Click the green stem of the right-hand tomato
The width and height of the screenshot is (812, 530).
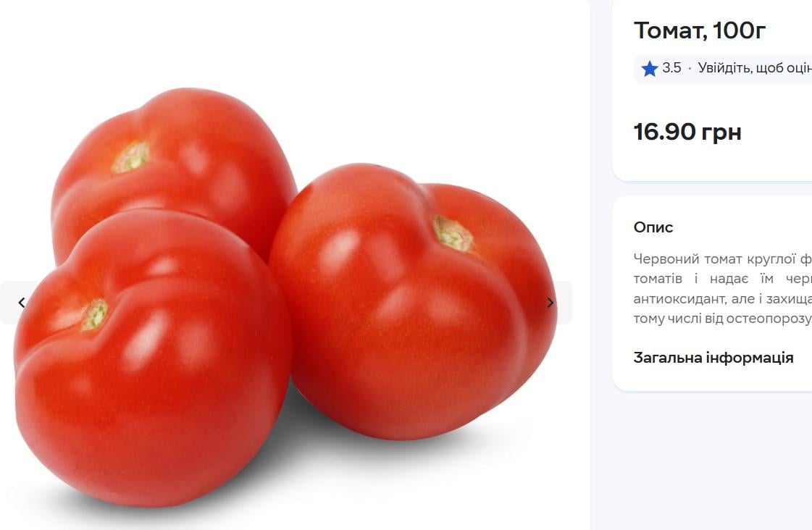[x=453, y=234]
